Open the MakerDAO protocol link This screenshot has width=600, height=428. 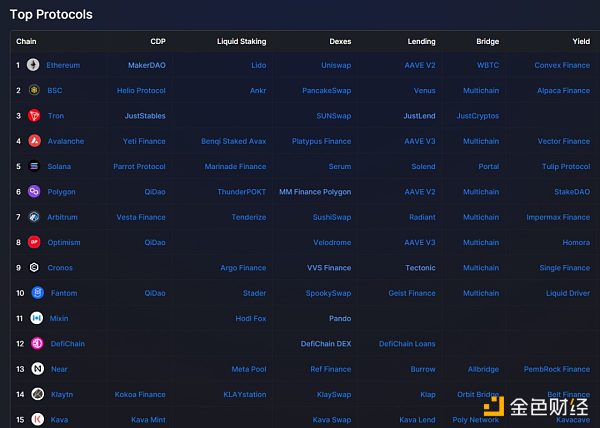pos(147,65)
